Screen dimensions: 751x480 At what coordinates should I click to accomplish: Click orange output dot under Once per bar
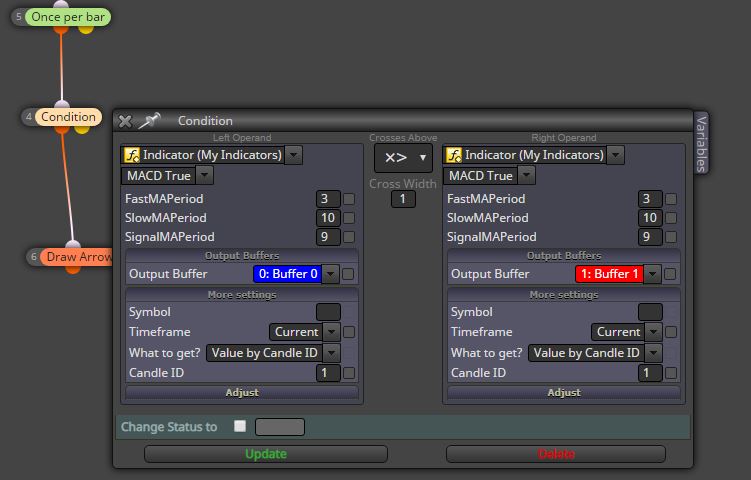coord(61,29)
